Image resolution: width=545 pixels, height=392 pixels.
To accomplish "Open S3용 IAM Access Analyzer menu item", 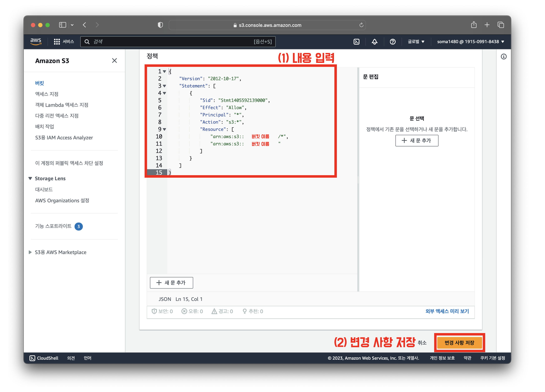I will pyautogui.click(x=64, y=138).
